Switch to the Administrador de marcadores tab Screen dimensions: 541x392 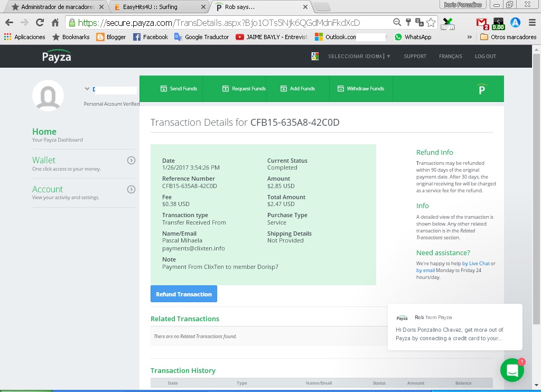[57, 7]
